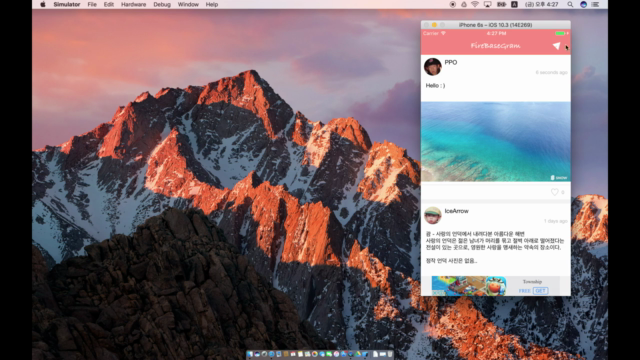640x360 pixels.
Task: Click the "1 days ago" timestamp
Action: pos(556,221)
